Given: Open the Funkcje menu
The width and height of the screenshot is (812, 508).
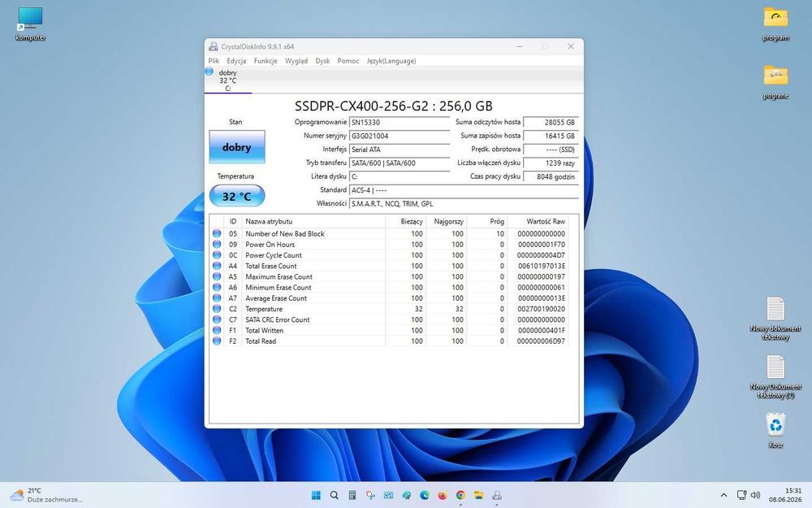Looking at the screenshot, I should pos(266,61).
